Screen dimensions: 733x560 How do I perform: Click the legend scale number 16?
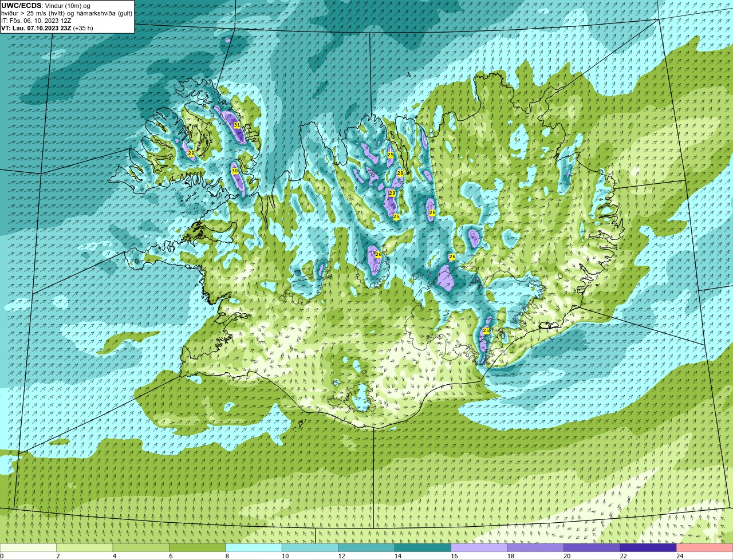pos(454,556)
